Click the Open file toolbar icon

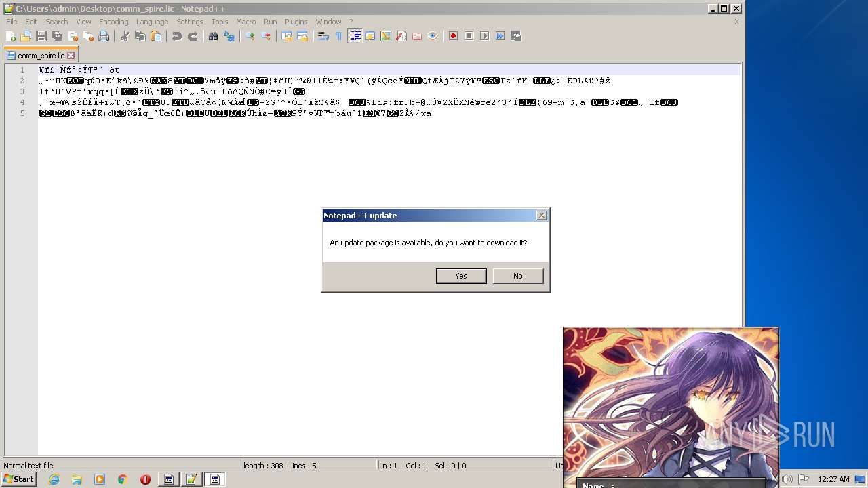pos(26,36)
